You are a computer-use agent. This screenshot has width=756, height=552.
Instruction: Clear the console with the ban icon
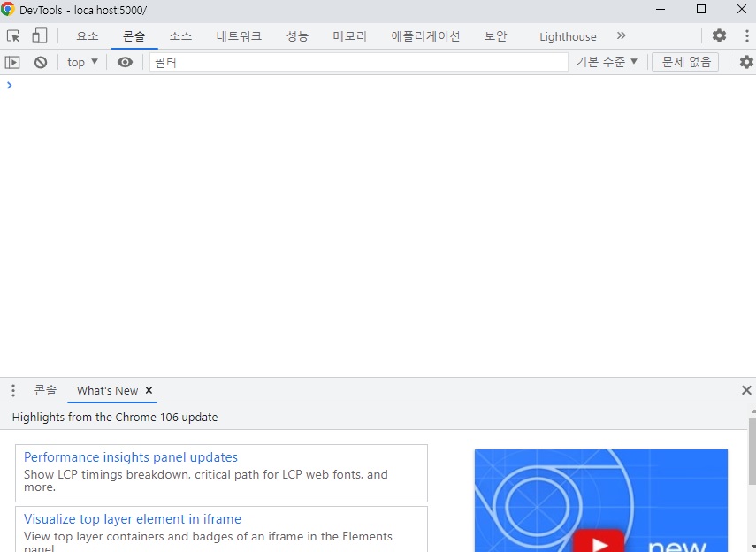(41, 62)
